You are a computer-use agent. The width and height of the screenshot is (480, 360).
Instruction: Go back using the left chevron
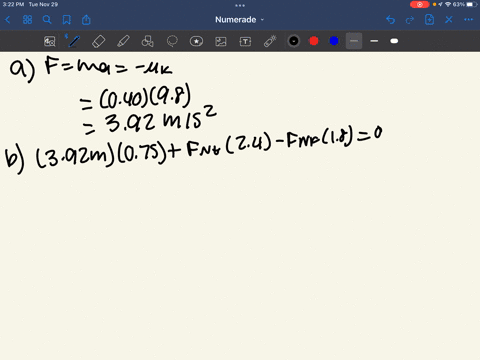8,20
